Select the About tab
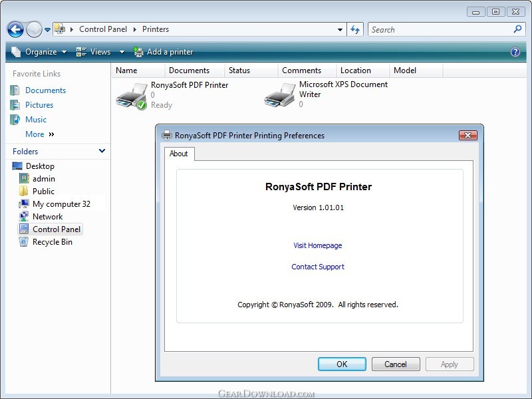532x399 pixels. 179,154
